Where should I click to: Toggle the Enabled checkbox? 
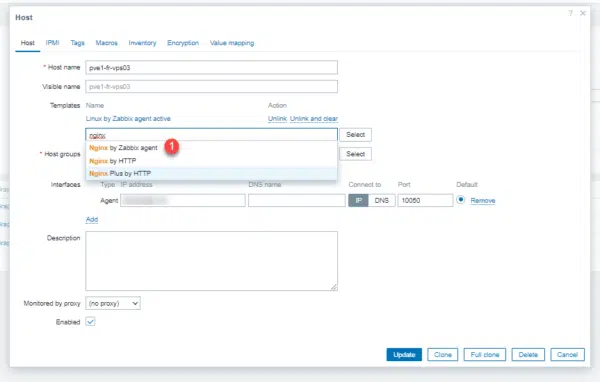tap(90, 322)
